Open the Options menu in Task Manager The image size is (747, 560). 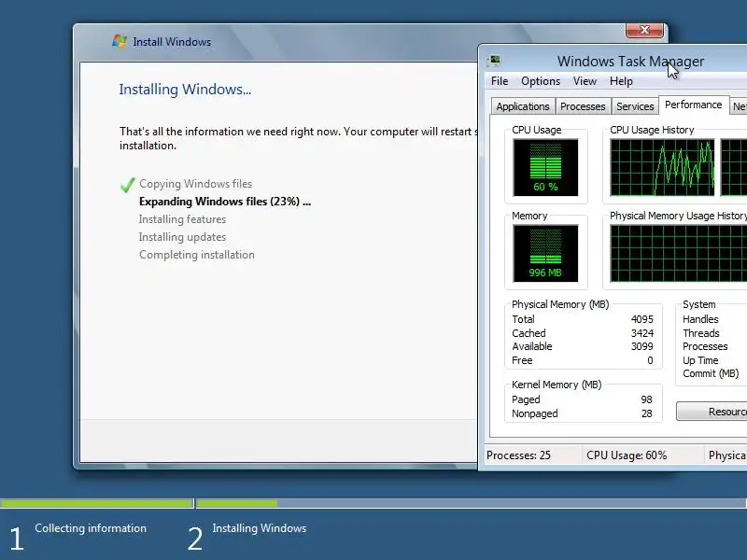[x=541, y=81]
